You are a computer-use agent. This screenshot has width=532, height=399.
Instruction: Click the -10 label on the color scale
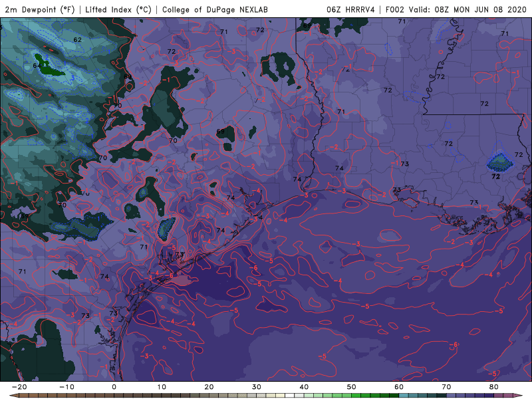tap(66, 387)
